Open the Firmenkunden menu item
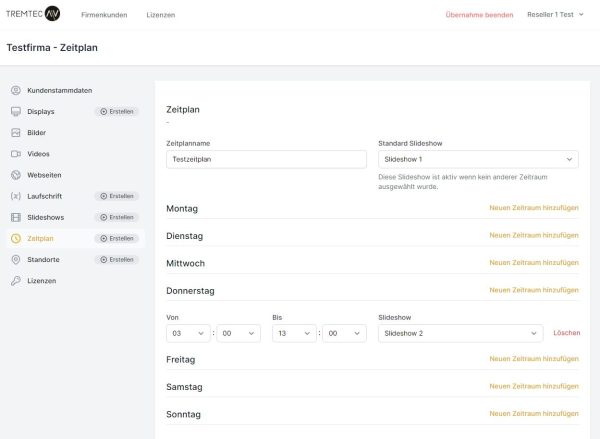Viewport: 600px width, 439px height. click(x=104, y=15)
